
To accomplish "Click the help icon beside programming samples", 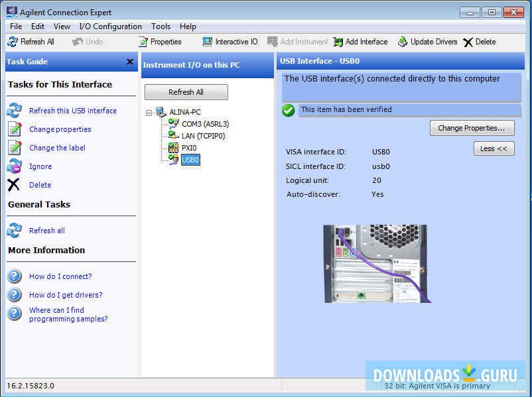I will 15,313.
